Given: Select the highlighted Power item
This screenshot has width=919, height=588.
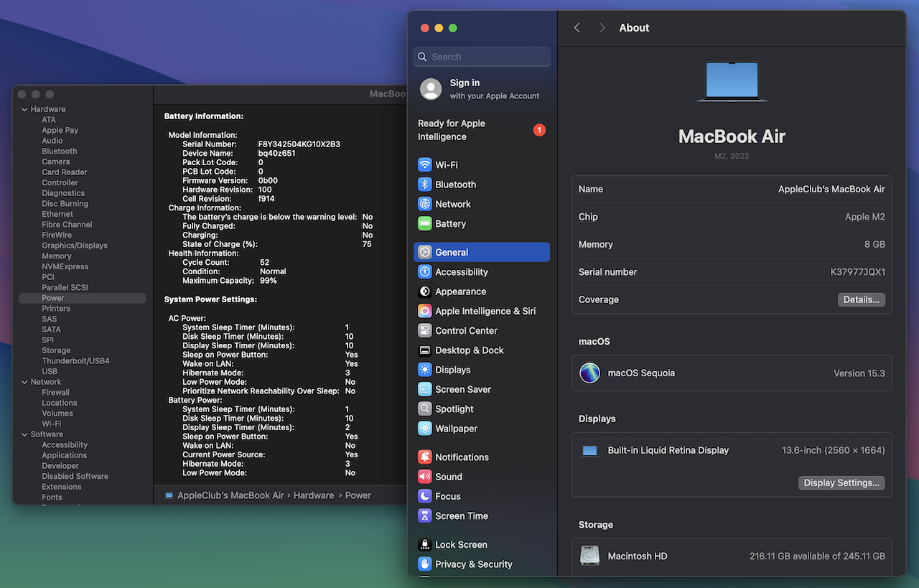Looking at the screenshot, I should (83, 298).
